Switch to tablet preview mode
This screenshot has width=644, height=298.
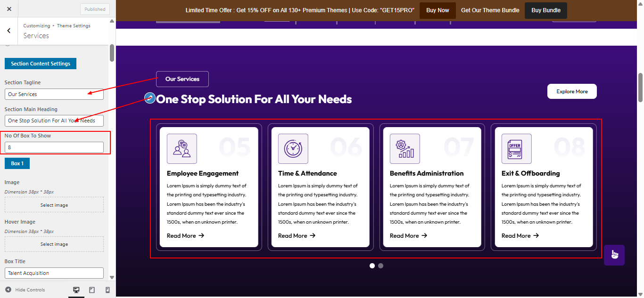point(92,290)
